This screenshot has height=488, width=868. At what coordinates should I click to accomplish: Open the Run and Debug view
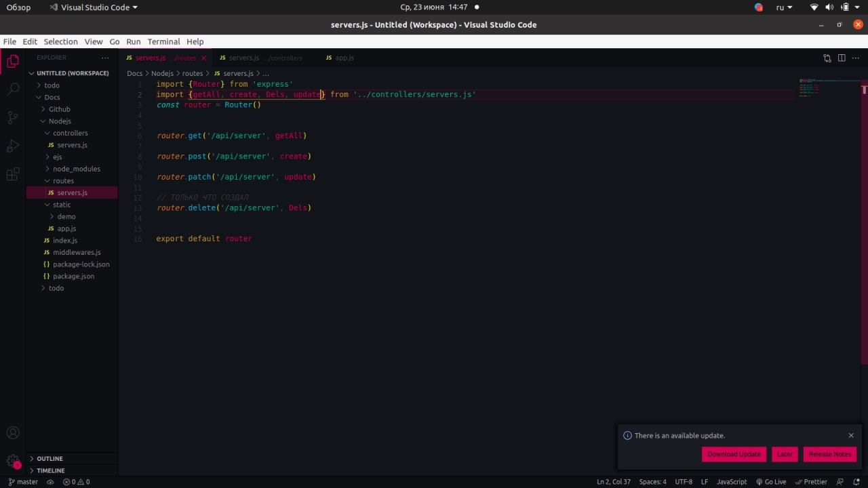click(x=13, y=146)
